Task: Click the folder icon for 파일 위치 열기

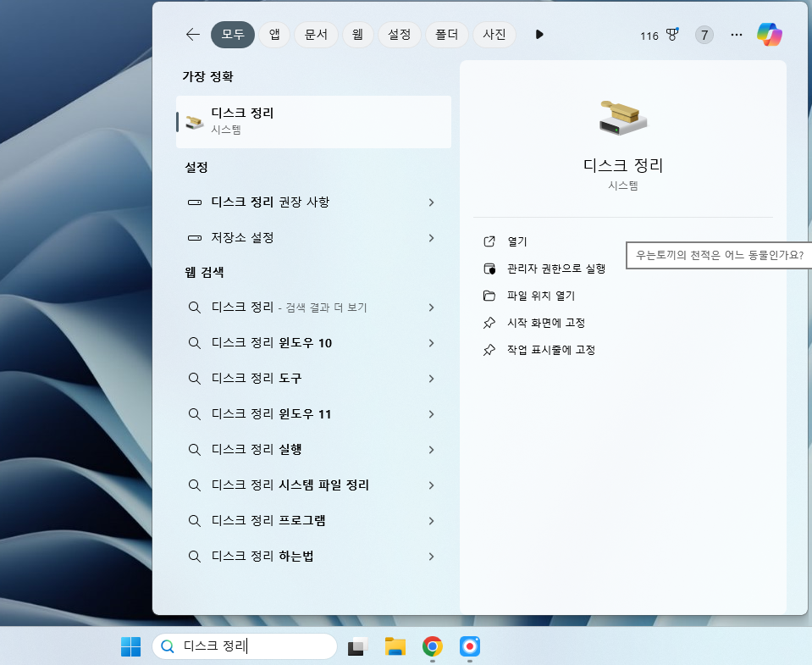Action: tap(489, 296)
